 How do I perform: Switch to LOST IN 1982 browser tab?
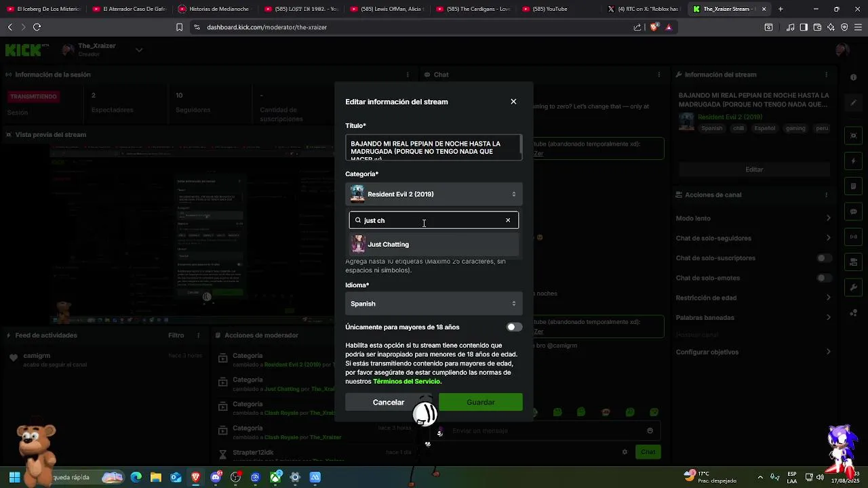300,9
